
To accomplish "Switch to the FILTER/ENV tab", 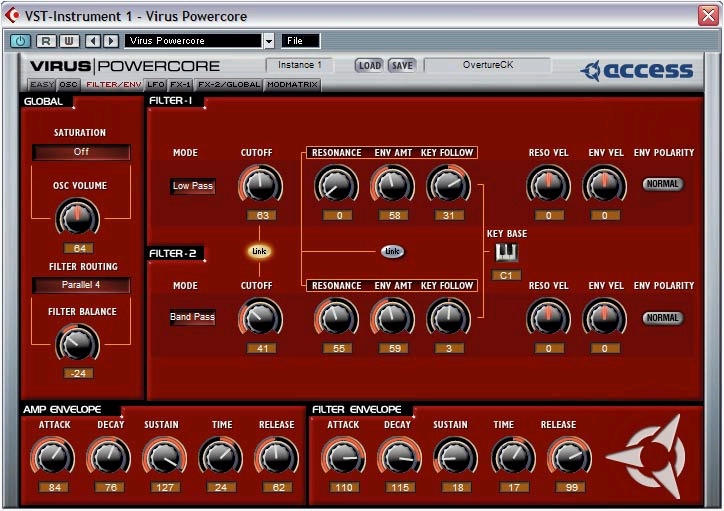I will click(x=113, y=84).
